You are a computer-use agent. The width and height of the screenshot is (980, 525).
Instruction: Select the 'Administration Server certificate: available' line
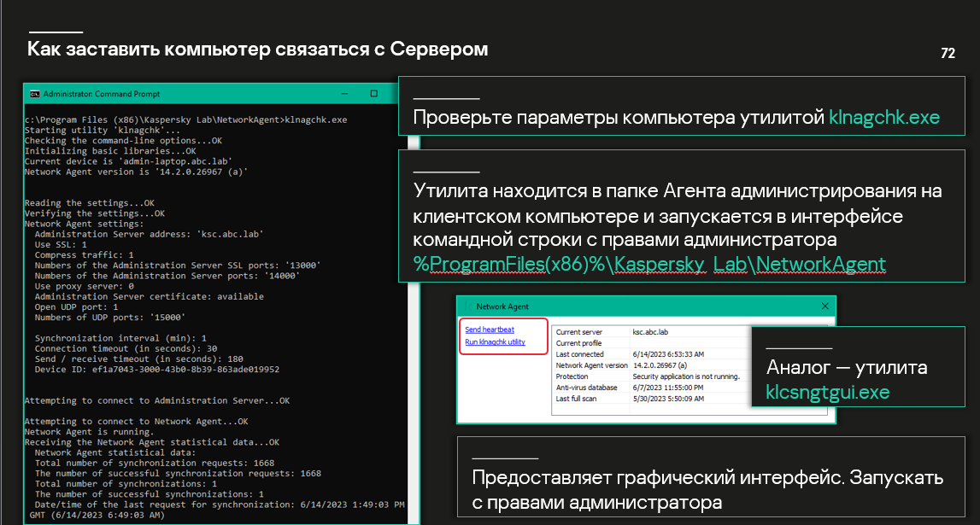[149, 296]
